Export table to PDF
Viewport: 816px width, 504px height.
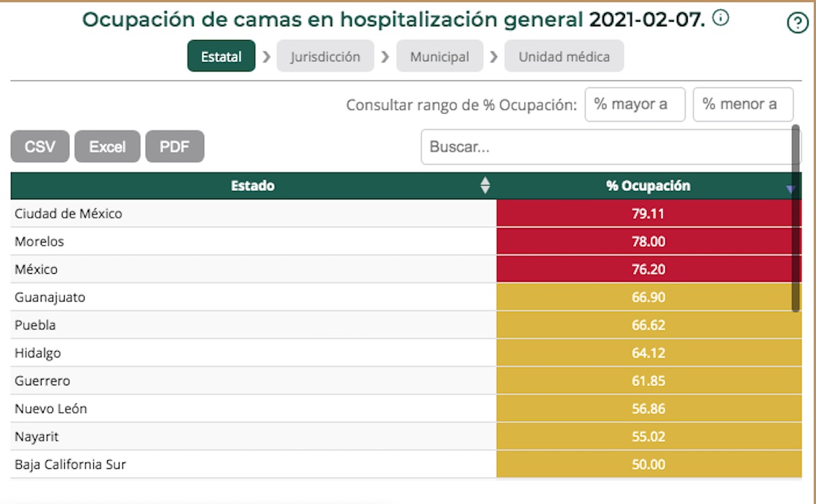coord(175,146)
